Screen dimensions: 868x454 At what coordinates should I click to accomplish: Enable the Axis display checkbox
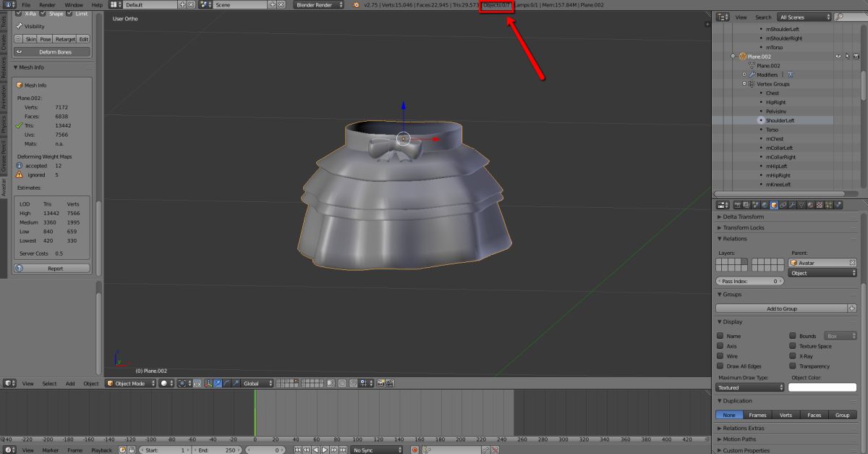[x=720, y=346]
